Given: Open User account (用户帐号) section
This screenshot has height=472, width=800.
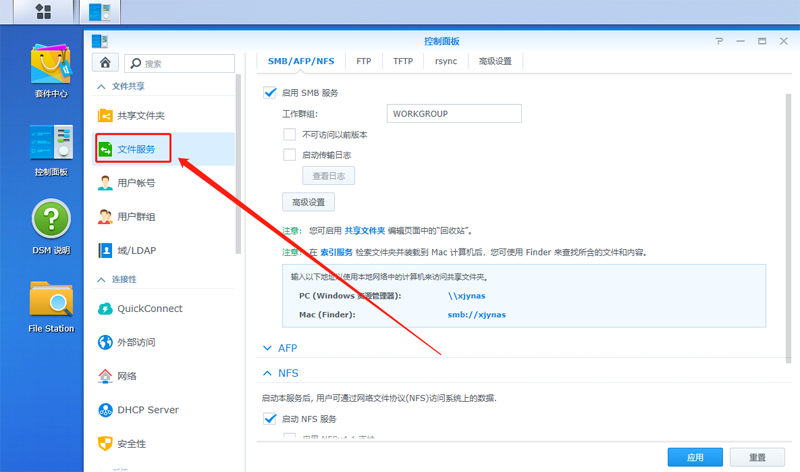Looking at the screenshot, I should click(x=163, y=183).
